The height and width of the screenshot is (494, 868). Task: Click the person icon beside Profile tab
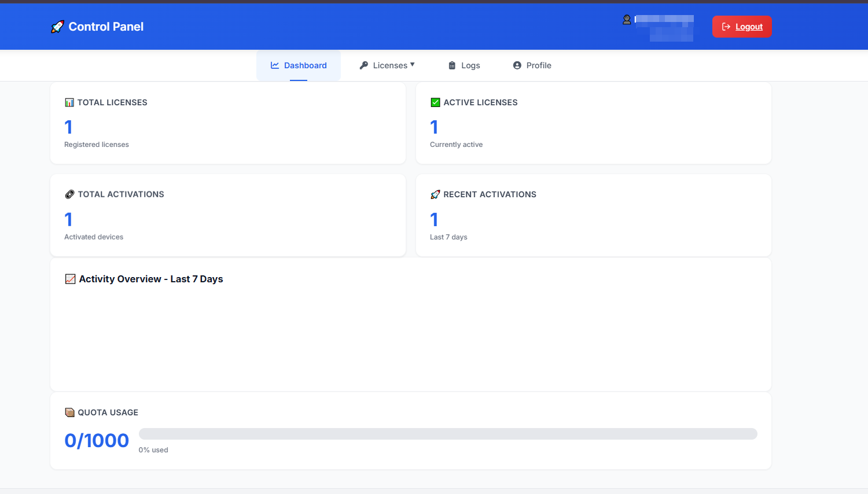tap(517, 65)
